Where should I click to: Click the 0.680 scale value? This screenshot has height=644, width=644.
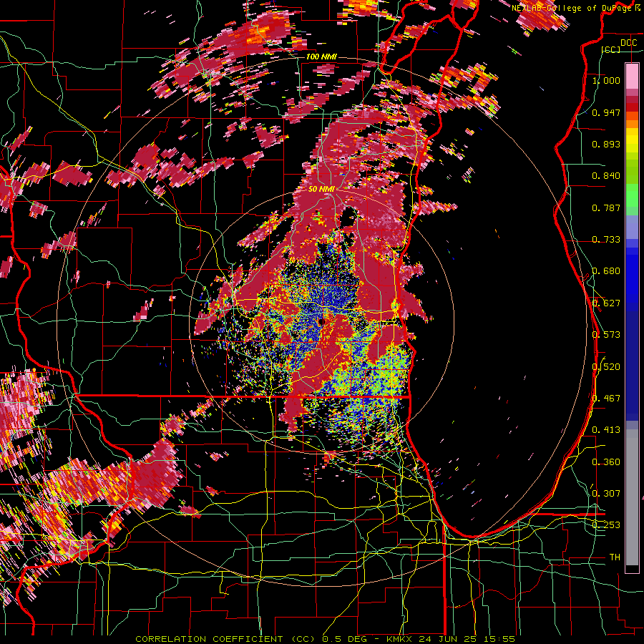606,271
